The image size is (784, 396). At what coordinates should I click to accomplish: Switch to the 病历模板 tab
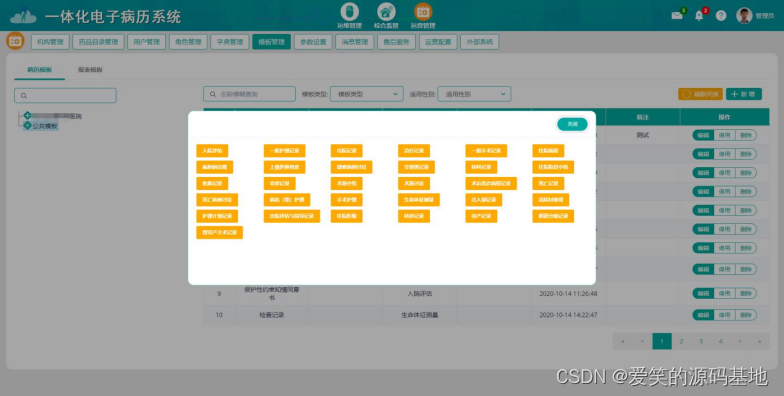pyautogui.click(x=40, y=70)
